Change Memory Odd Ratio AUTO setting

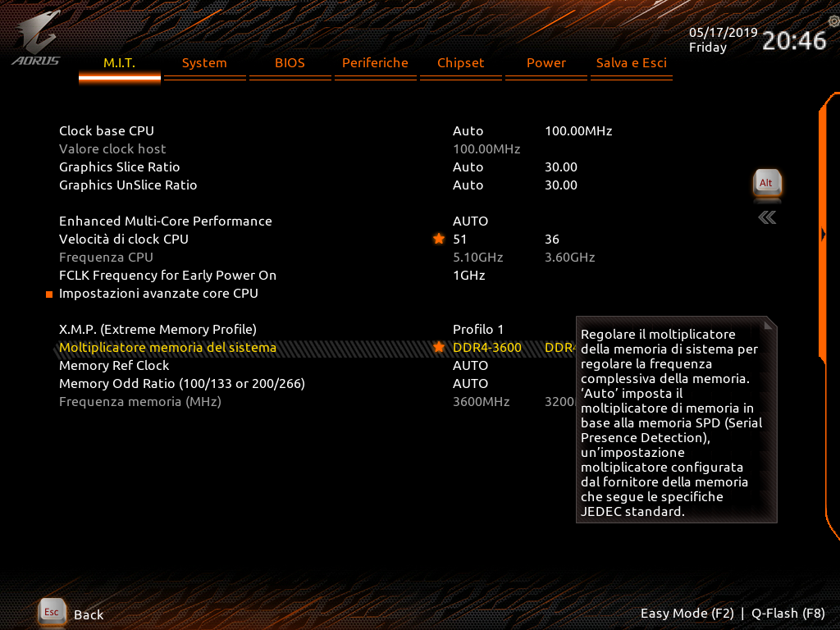click(470, 384)
